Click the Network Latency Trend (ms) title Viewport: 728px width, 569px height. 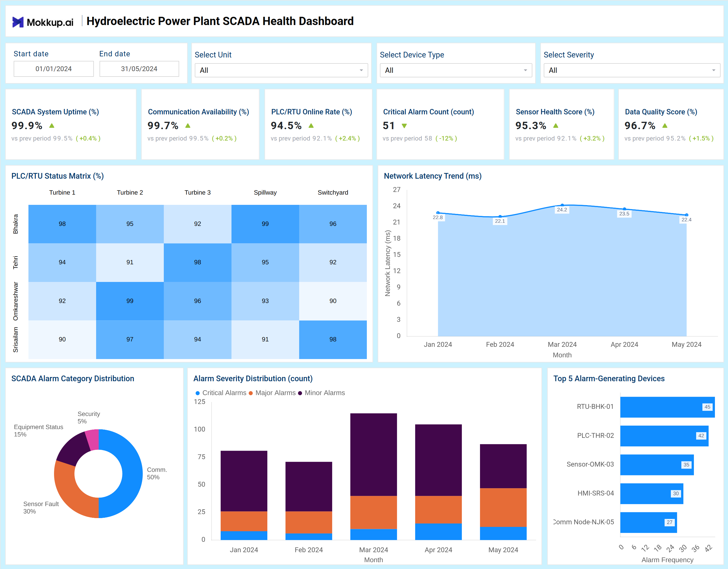[x=433, y=176]
